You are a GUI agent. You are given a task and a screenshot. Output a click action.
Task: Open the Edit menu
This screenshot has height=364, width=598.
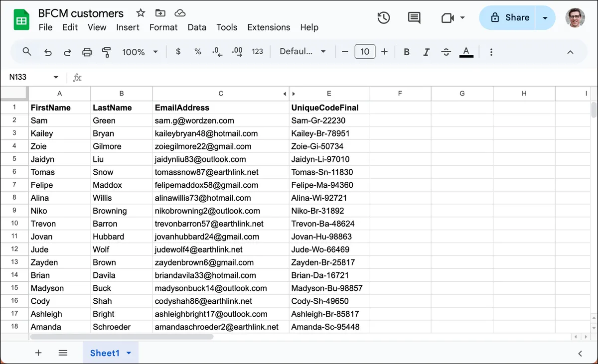[70, 27]
